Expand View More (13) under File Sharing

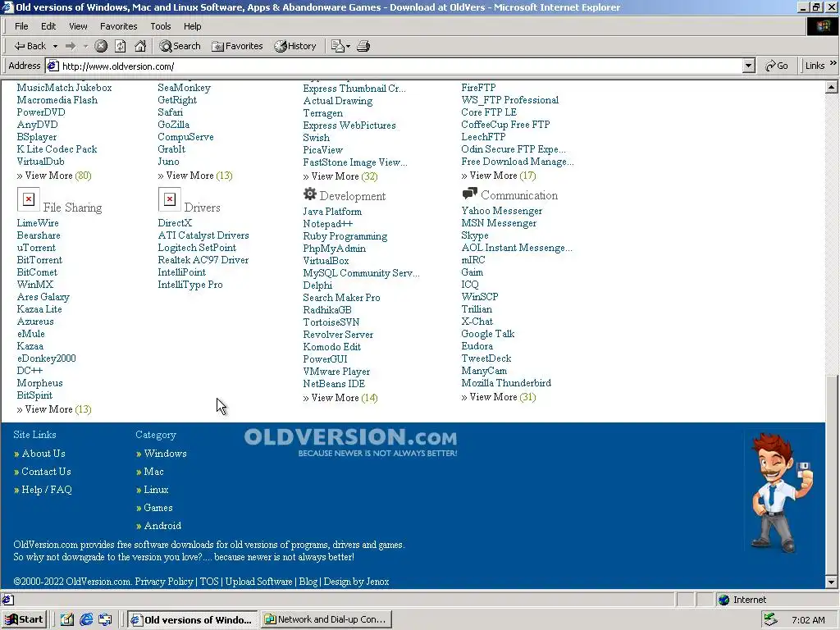pos(54,409)
